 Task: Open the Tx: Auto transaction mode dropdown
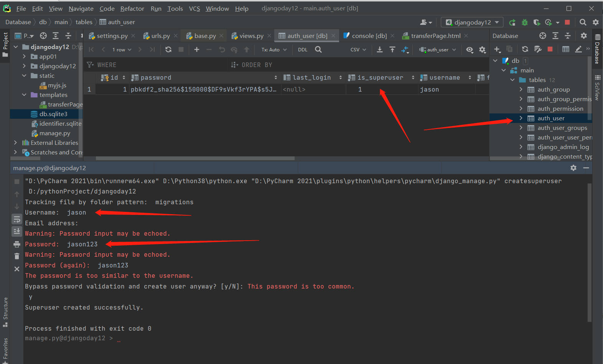[x=274, y=49]
